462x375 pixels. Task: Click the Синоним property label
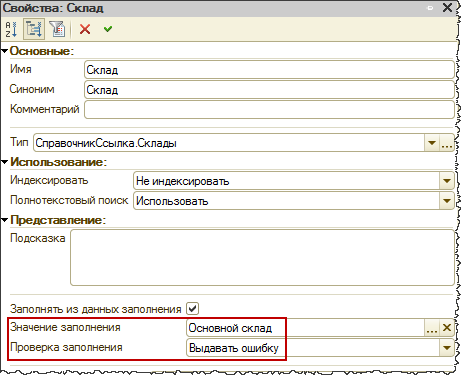pos(32,89)
